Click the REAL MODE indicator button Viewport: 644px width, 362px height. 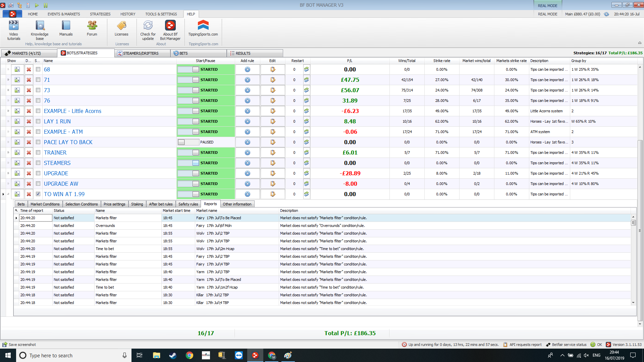(547, 5)
